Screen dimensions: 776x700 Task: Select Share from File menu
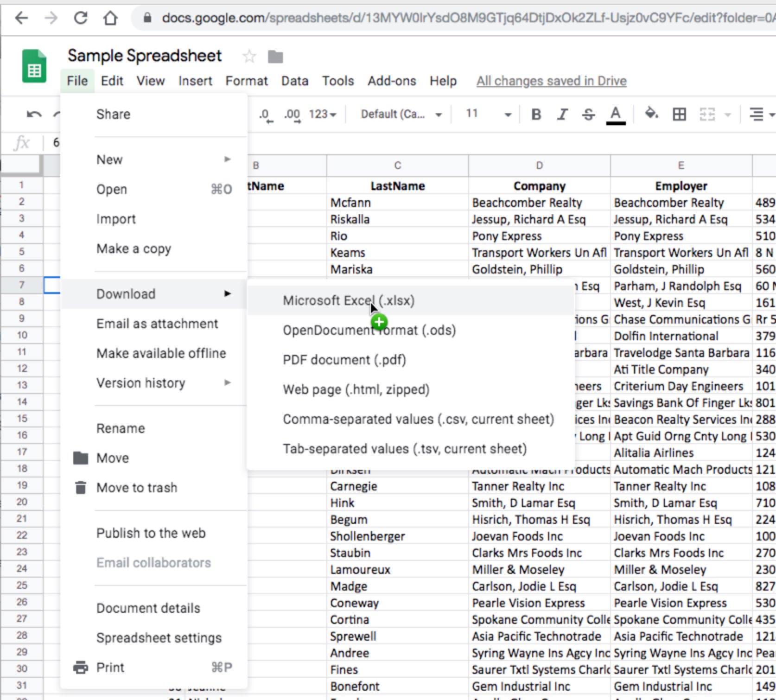154,115
